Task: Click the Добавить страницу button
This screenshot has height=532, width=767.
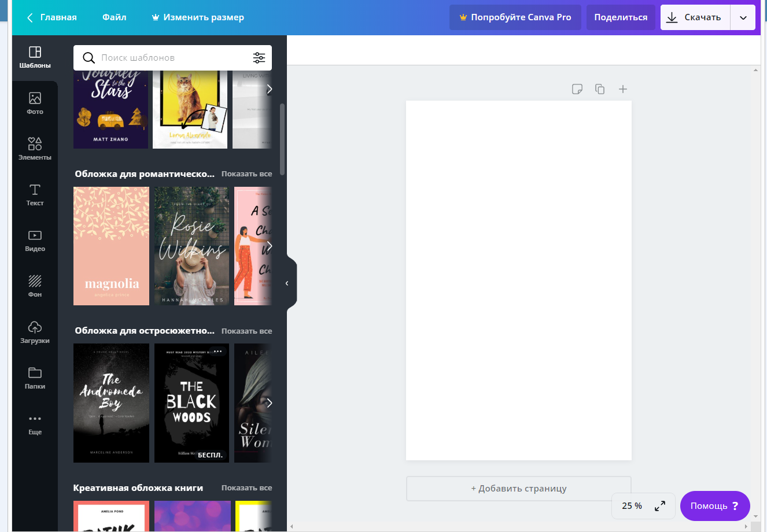Action: click(x=518, y=489)
